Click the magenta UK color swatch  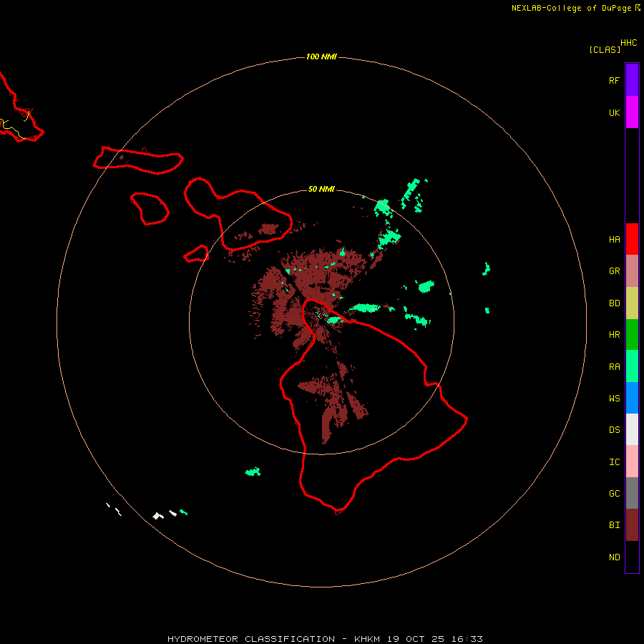tap(632, 112)
